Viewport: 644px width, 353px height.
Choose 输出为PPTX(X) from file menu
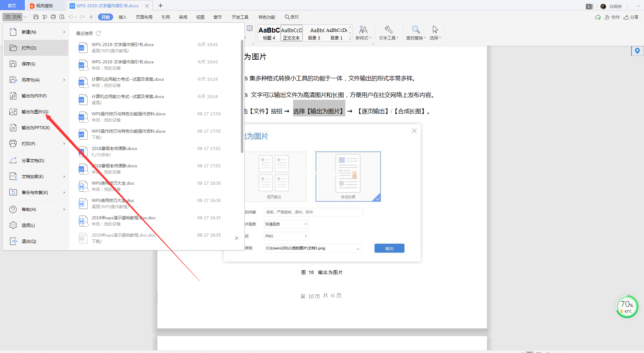pos(36,127)
